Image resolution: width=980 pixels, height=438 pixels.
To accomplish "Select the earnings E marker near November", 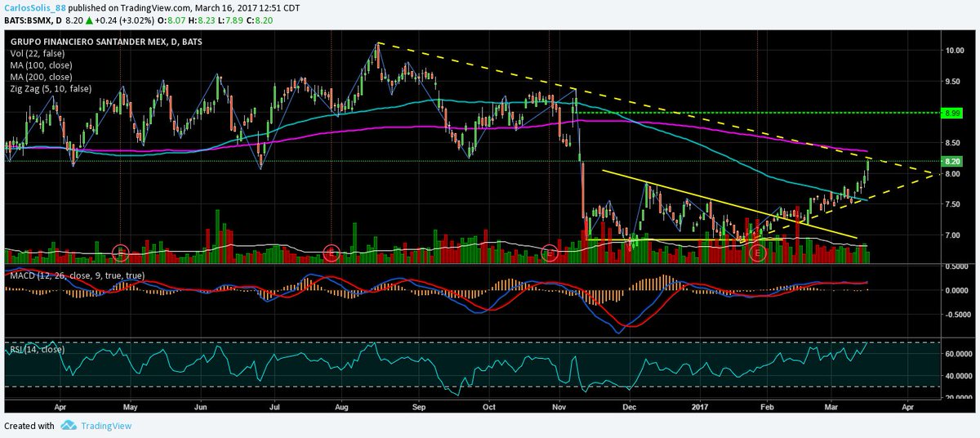I will coord(550,253).
